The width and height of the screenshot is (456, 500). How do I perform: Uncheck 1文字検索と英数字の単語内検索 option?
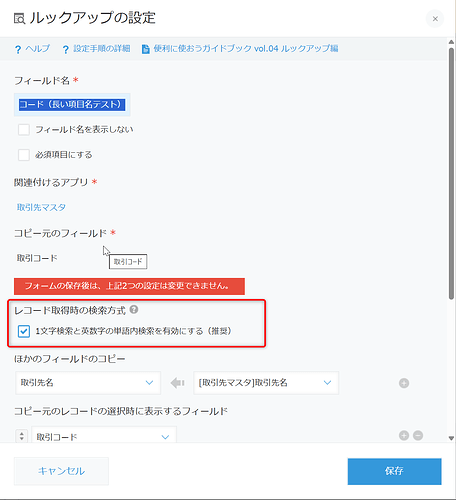tap(24, 331)
